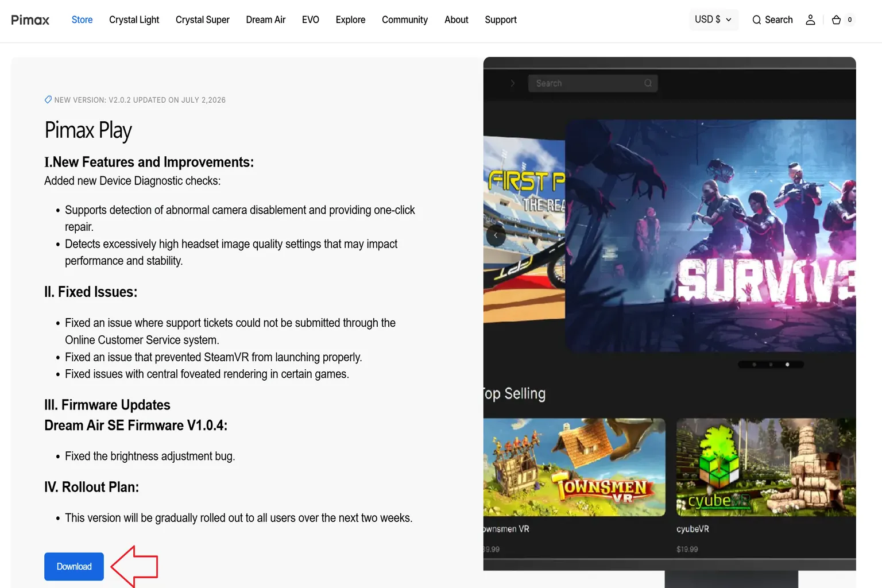Click the 'cyubeVR' title text

tap(693, 529)
